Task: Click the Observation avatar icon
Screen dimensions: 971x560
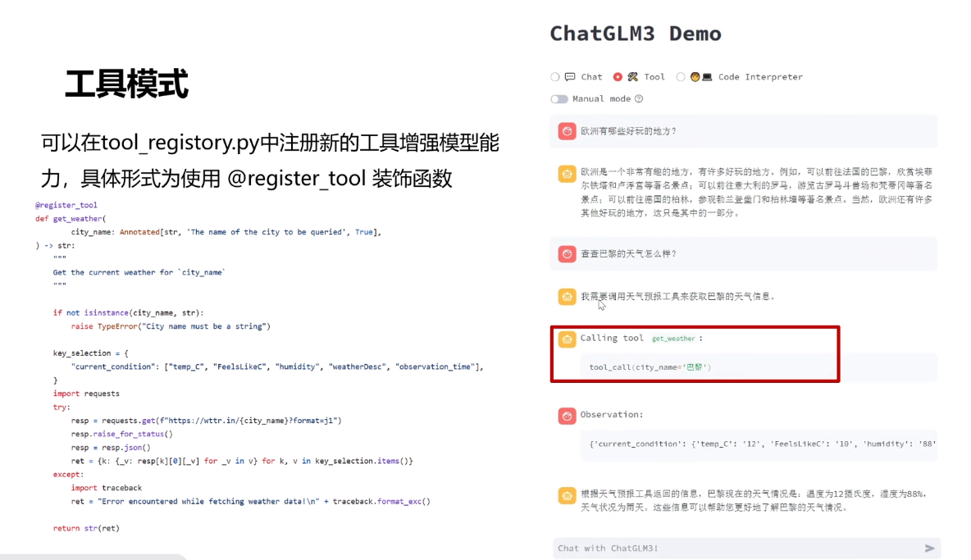Action: (x=567, y=416)
